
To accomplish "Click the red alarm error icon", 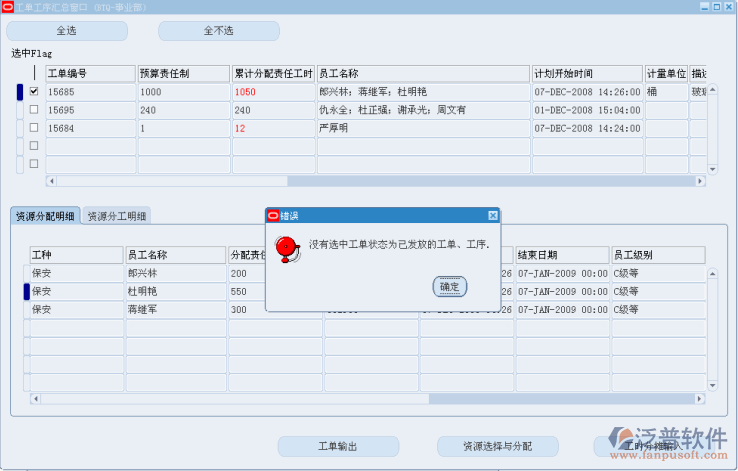I will point(287,249).
